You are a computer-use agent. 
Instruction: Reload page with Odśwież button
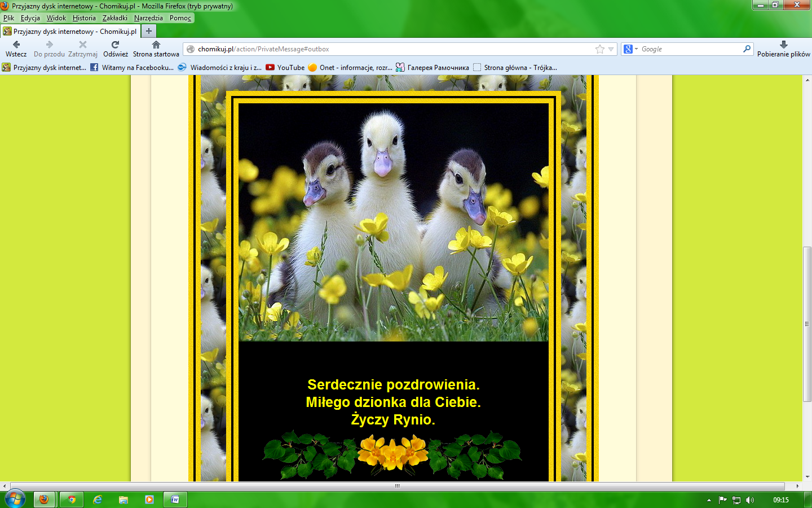[x=115, y=49]
